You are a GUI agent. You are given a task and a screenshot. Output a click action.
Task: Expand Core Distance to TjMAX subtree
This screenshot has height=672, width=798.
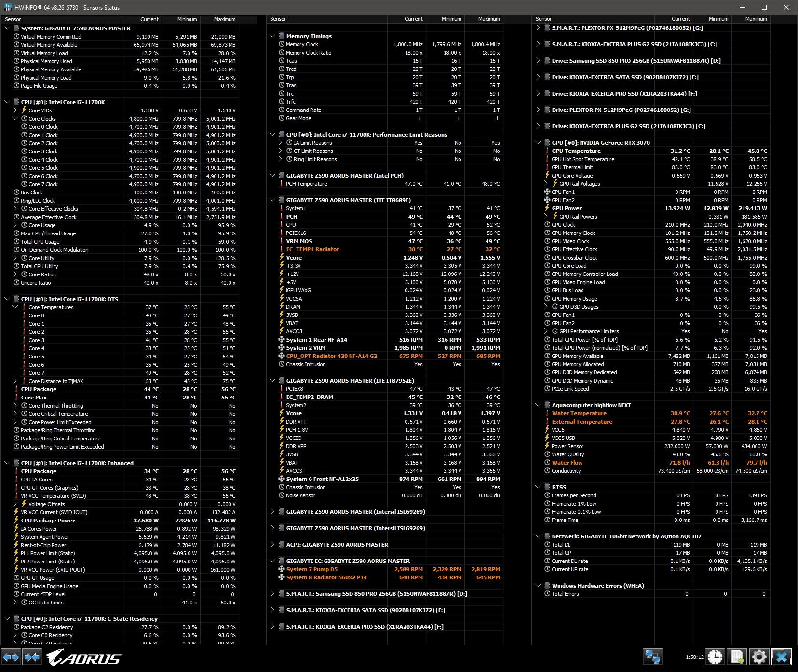click(15, 381)
